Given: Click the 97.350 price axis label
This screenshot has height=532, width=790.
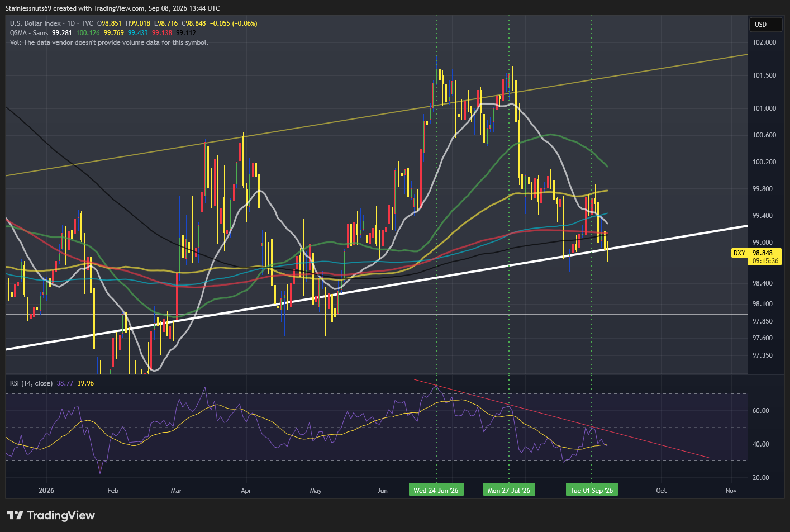Looking at the screenshot, I should click(x=763, y=355).
